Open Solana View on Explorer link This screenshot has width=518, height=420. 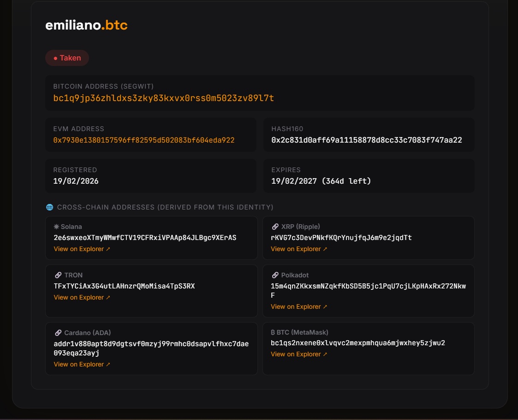point(82,249)
